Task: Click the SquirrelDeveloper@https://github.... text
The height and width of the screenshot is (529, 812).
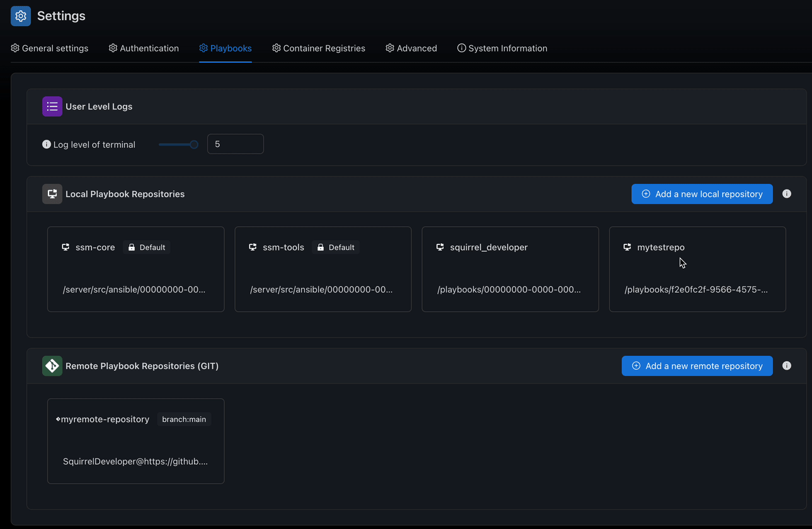Action: coord(135,462)
